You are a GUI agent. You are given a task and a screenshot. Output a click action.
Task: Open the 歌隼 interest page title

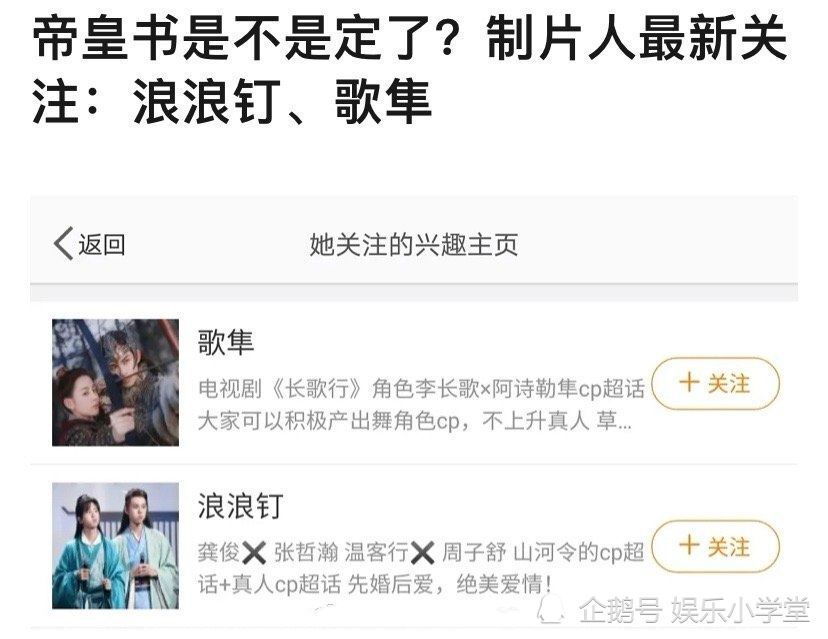click(226, 342)
